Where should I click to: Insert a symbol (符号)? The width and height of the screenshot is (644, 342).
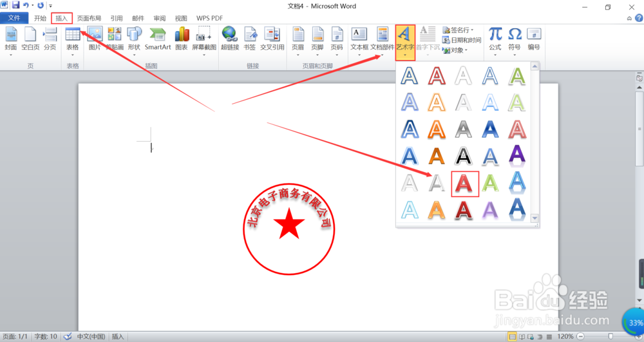click(515, 41)
